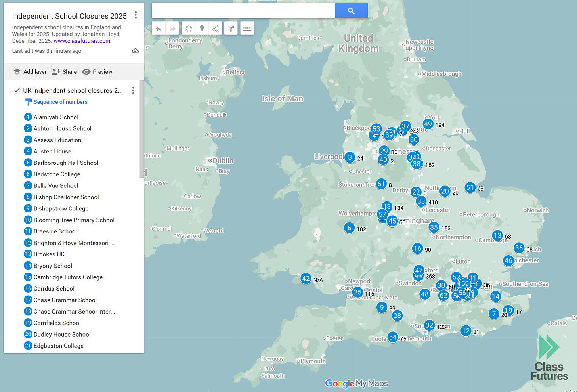Uncheck the UK independent school closures layer
Image resolution: width=577 pixels, height=392 pixels.
[17, 90]
